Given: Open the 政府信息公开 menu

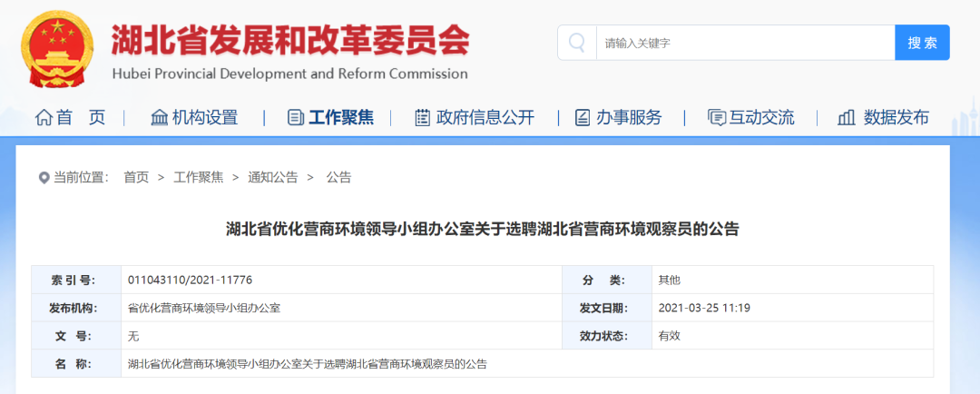Looking at the screenshot, I should (x=485, y=117).
